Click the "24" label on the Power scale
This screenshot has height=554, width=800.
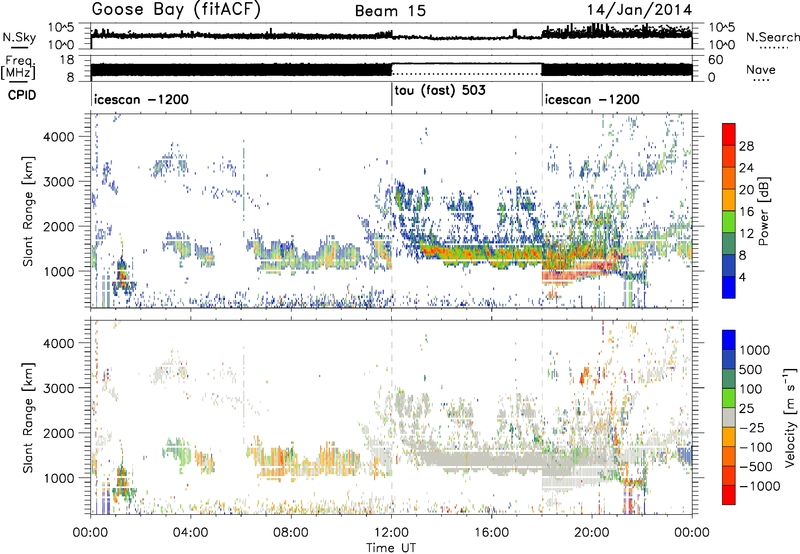(746, 168)
